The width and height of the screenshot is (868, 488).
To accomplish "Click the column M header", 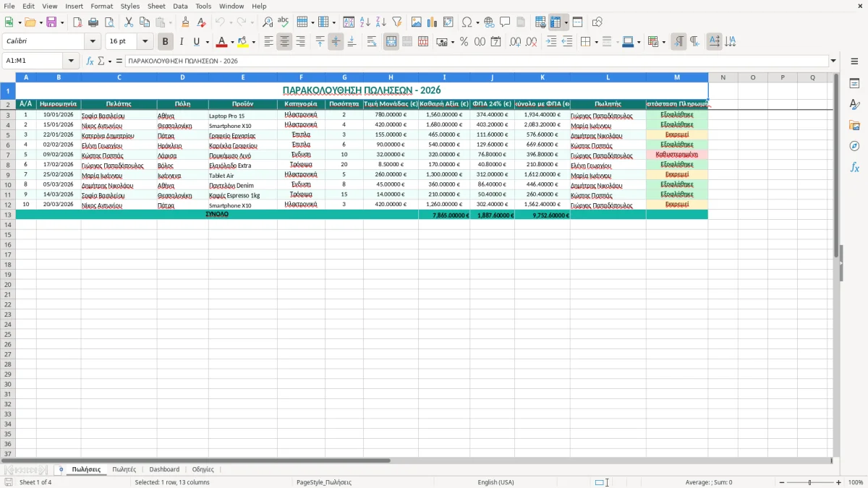I will [x=677, y=77].
